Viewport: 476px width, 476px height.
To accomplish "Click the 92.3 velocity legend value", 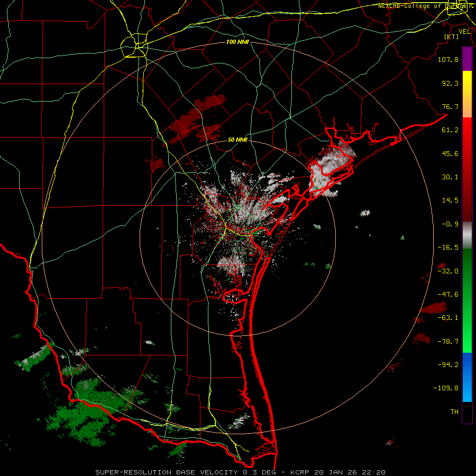I will [450, 83].
